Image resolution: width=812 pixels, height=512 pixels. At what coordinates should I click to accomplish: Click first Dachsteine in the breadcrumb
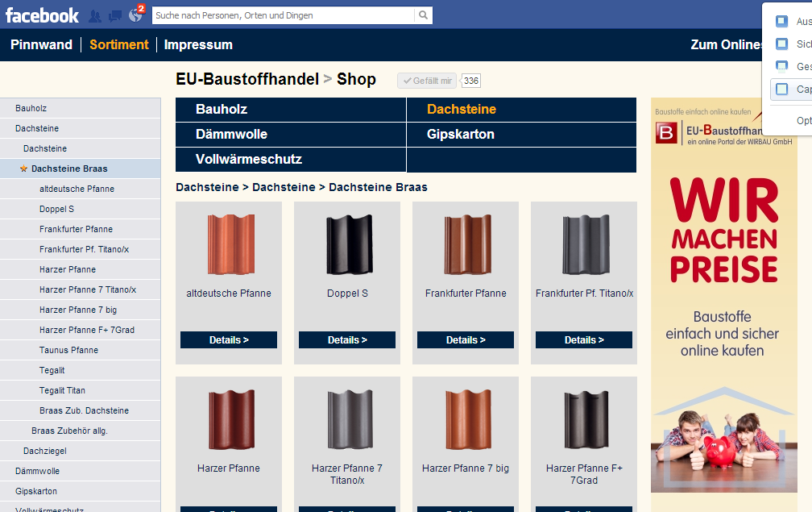(207, 187)
